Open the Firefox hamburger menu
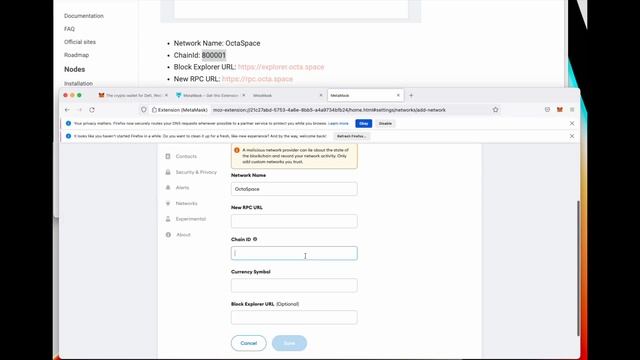Image resolution: width=640 pixels, height=360 pixels. (x=572, y=109)
